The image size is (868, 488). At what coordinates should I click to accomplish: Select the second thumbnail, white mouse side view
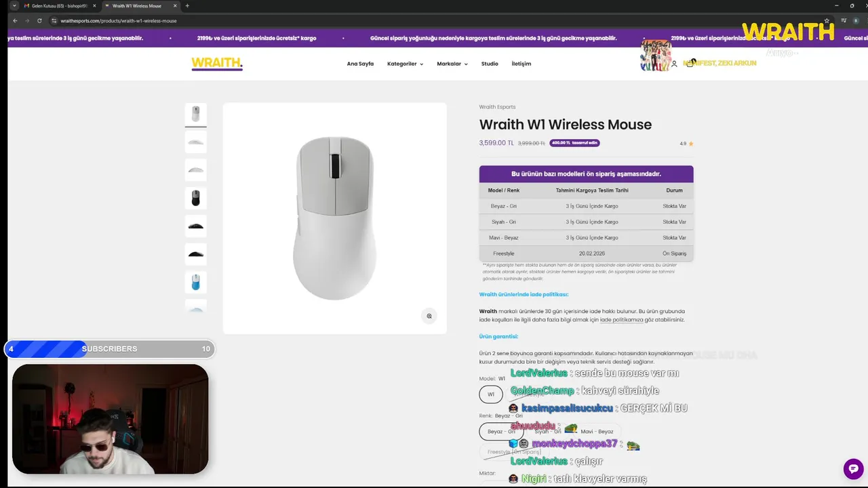click(196, 142)
